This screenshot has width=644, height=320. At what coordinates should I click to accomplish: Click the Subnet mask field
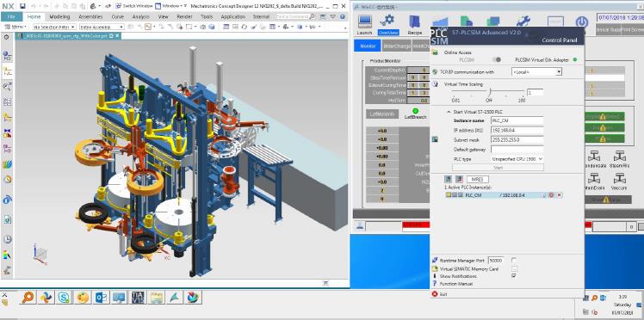(x=517, y=140)
